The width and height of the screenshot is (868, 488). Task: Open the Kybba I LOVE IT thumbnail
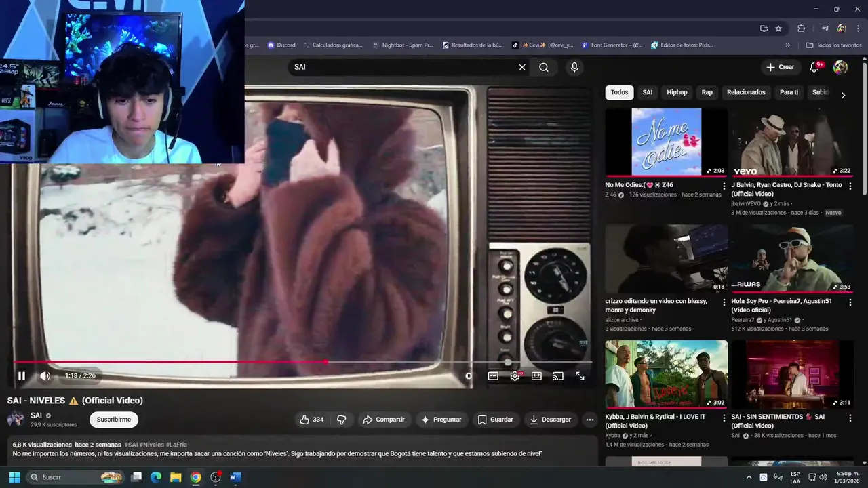[666, 374]
